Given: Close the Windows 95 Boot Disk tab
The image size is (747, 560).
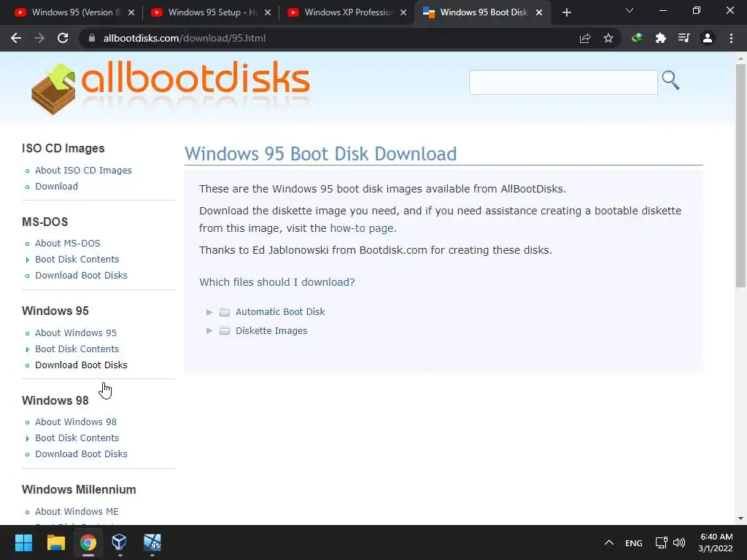Looking at the screenshot, I should [539, 12].
